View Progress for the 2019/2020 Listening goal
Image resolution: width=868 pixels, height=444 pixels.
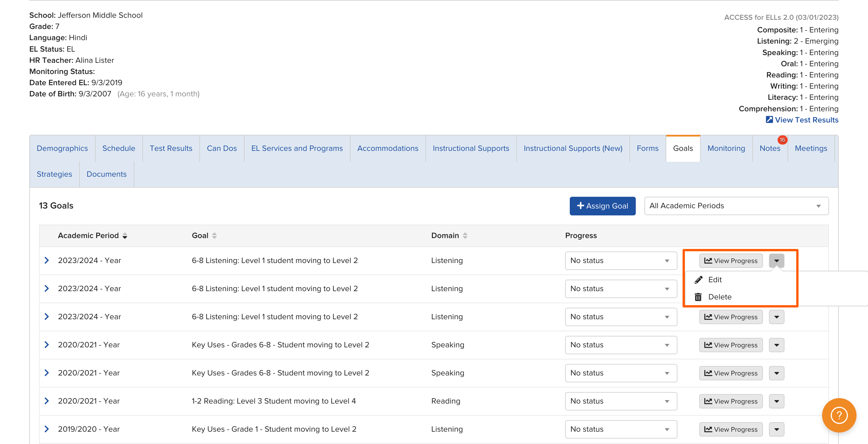[x=731, y=429]
